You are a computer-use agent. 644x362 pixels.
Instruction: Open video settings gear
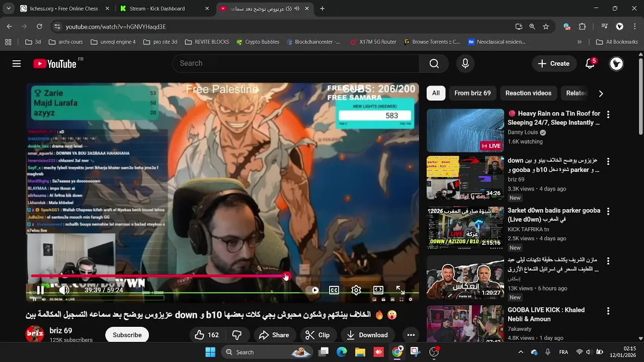click(356, 290)
